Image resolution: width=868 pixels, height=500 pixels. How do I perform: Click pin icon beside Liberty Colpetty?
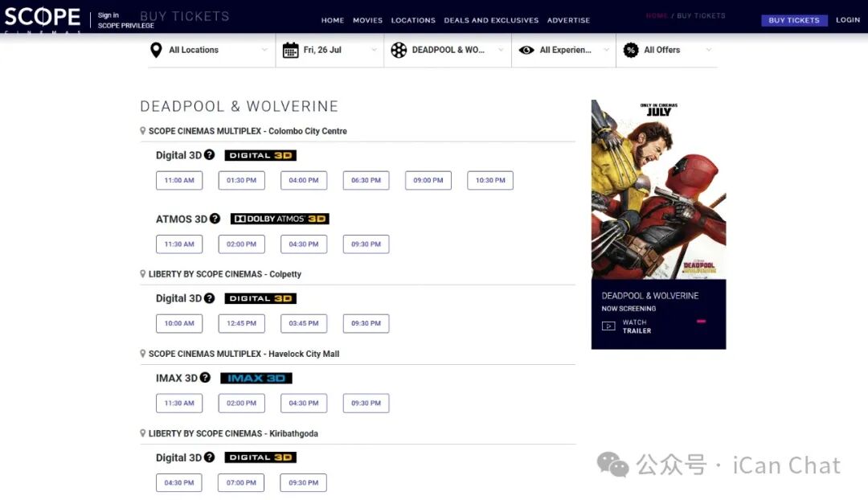(143, 273)
